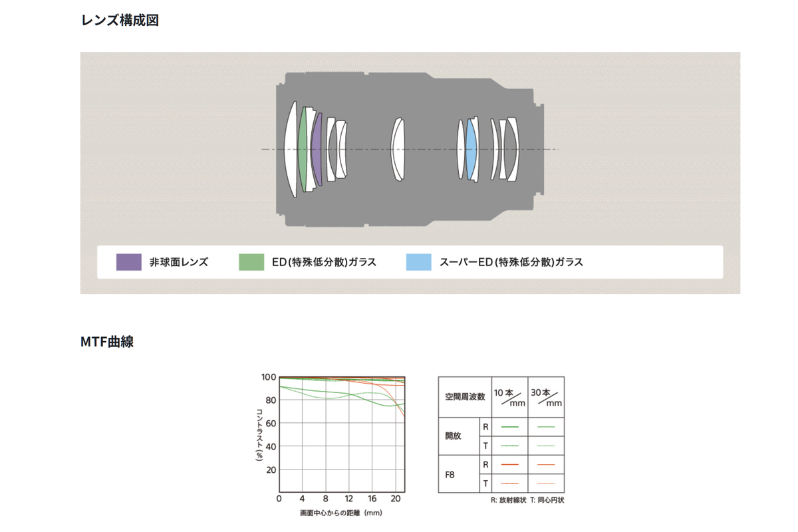The width and height of the screenshot is (798, 532).
Task: Click the 30本/mm column header
Action: (545, 397)
